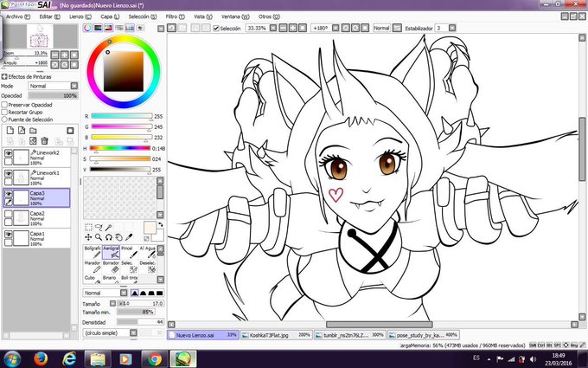
Task: Adjust the brush Densidad slider
Action: pyautogui.click(x=141, y=322)
